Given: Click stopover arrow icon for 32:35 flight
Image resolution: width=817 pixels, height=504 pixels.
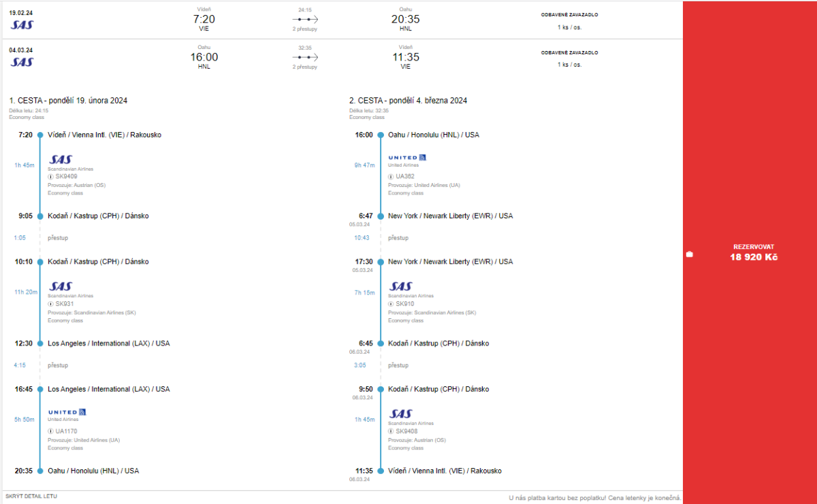Looking at the screenshot, I should click(305, 58).
